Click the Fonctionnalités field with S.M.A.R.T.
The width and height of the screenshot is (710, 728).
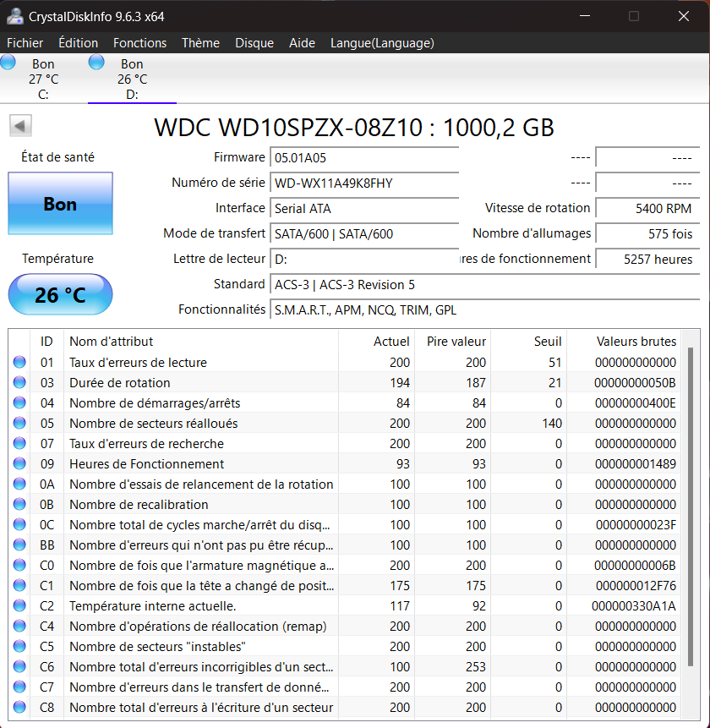click(x=484, y=309)
